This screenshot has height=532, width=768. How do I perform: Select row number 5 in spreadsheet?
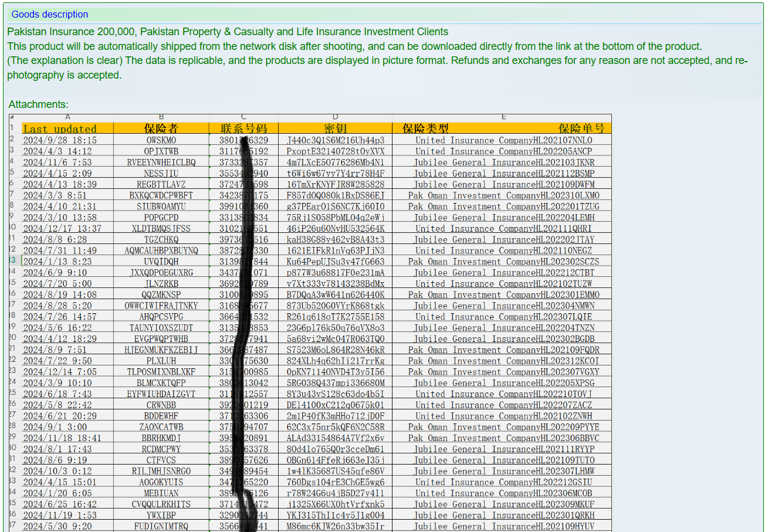(12, 172)
